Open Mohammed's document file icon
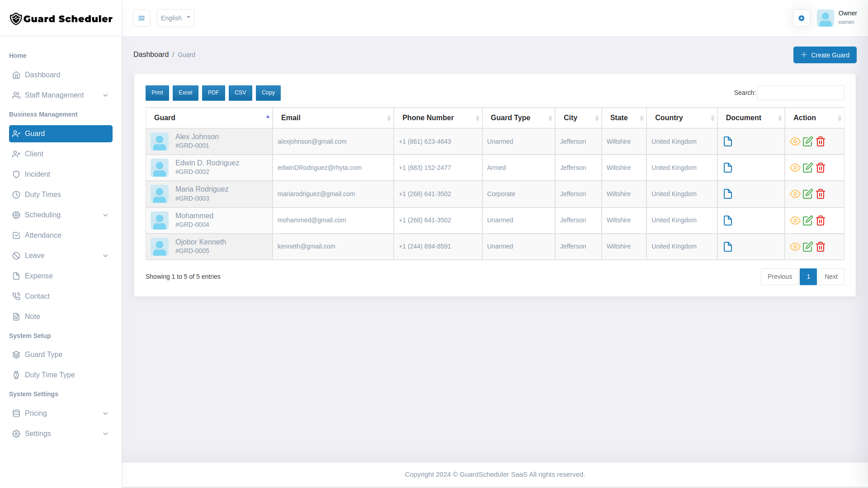This screenshot has width=868, height=488. coord(728,221)
